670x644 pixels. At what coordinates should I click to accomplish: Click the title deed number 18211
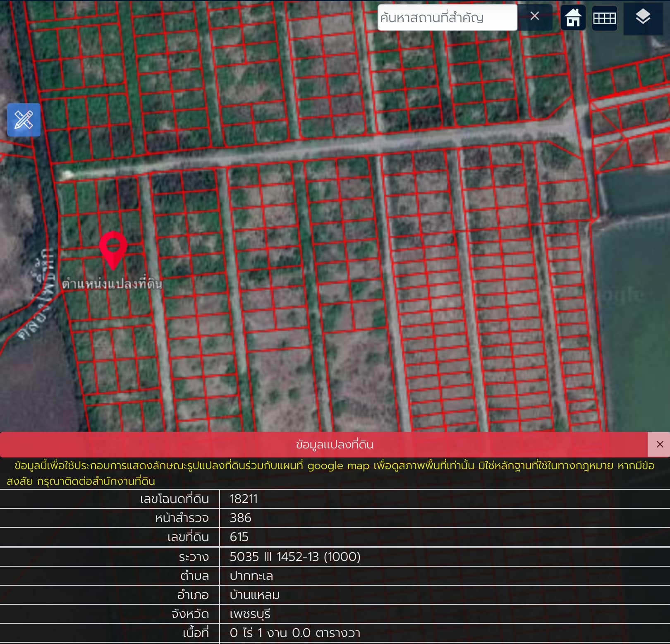click(244, 499)
